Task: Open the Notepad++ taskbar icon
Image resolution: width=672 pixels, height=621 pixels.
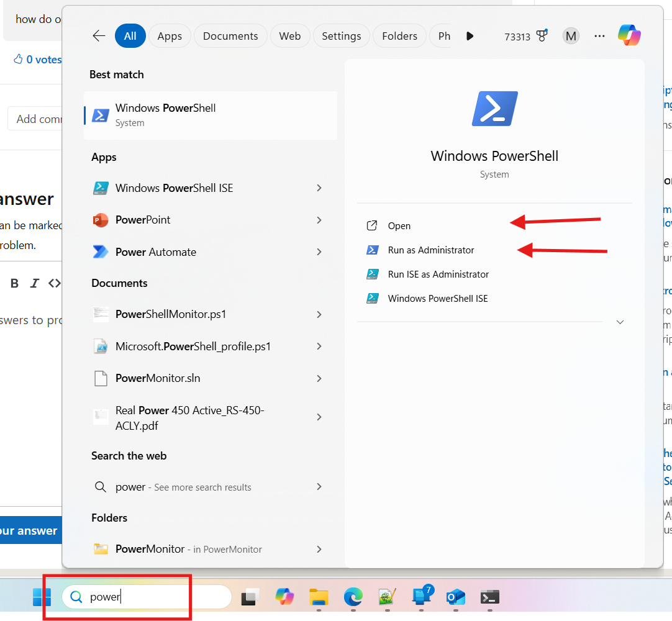Action: coord(388,597)
